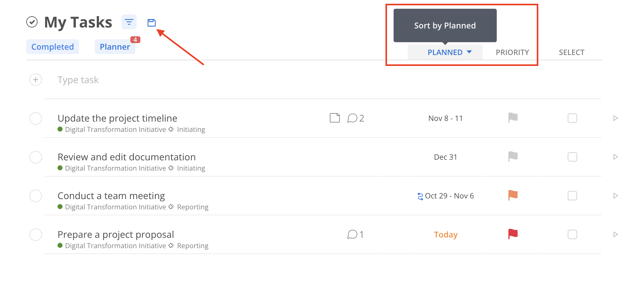Click the save view floppy disk icon
The height and width of the screenshot is (290, 644).
coord(152,22)
